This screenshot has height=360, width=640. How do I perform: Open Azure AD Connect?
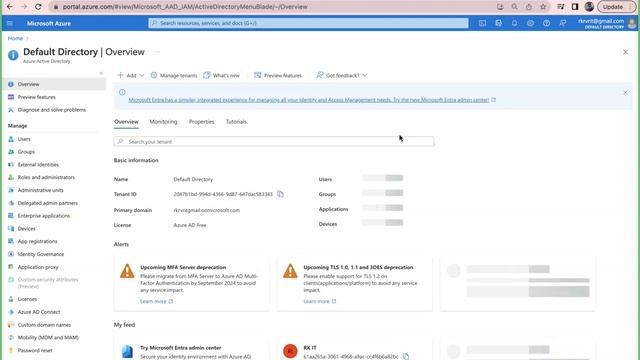[39, 312]
